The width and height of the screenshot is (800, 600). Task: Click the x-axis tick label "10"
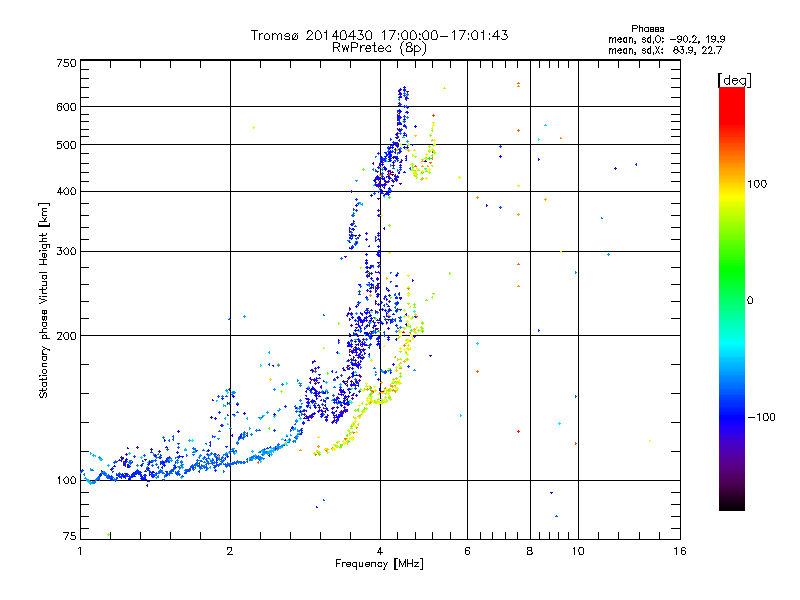point(578,551)
